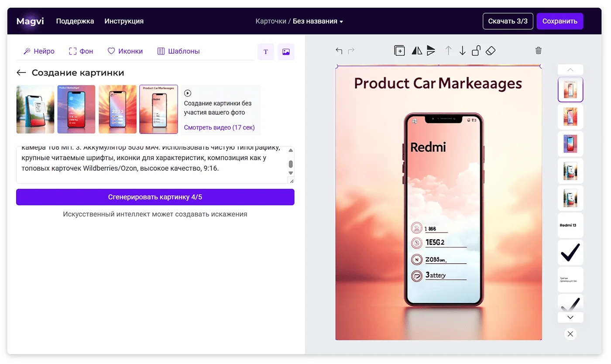Duplicate the selected layer
Viewport: 611px width, 364px height.
399,51
